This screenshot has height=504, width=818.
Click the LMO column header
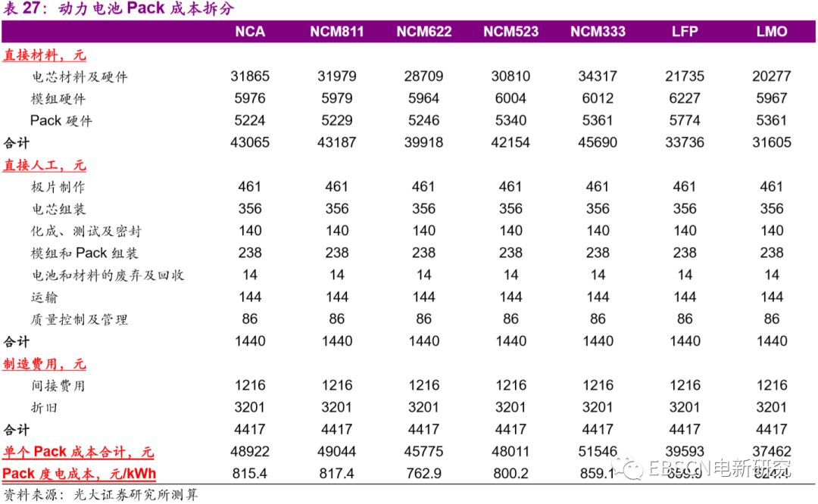[x=772, y=32]
